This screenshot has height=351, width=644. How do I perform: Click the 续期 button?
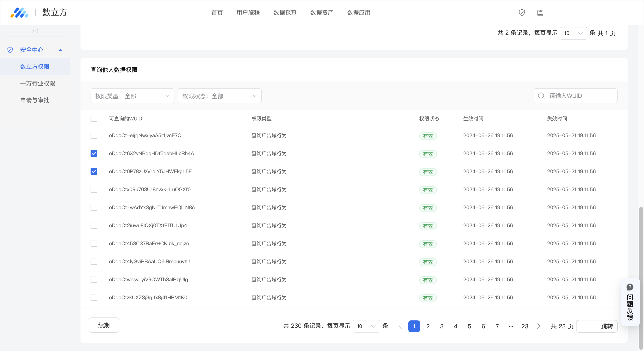coord(104,325)
